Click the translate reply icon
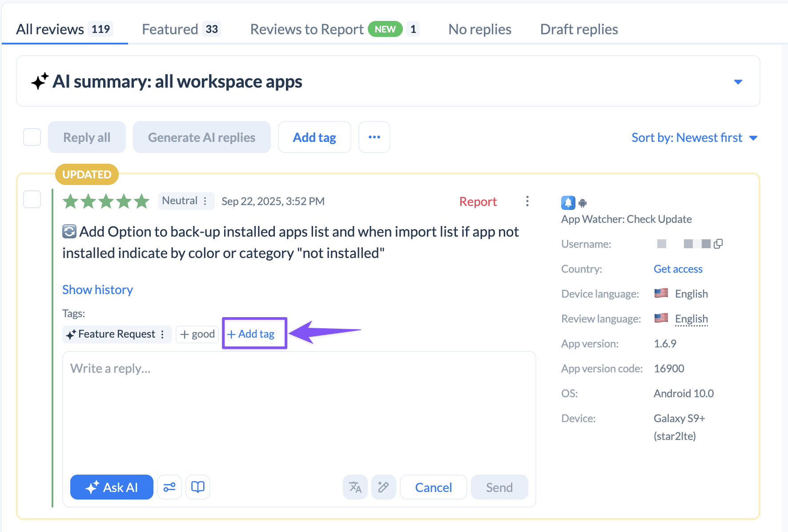Image resolution: width=788 pixels, height=532 pixels. point(355,487)
